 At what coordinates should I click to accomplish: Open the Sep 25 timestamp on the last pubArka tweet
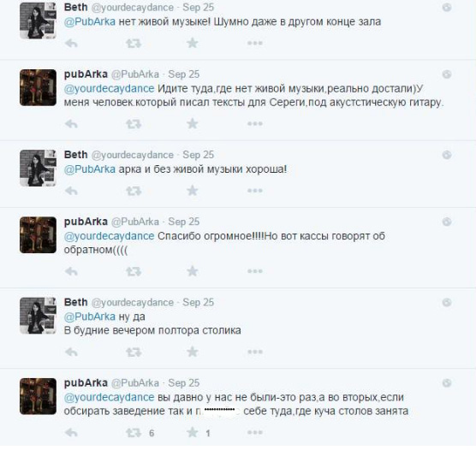(x=184, y=383)
